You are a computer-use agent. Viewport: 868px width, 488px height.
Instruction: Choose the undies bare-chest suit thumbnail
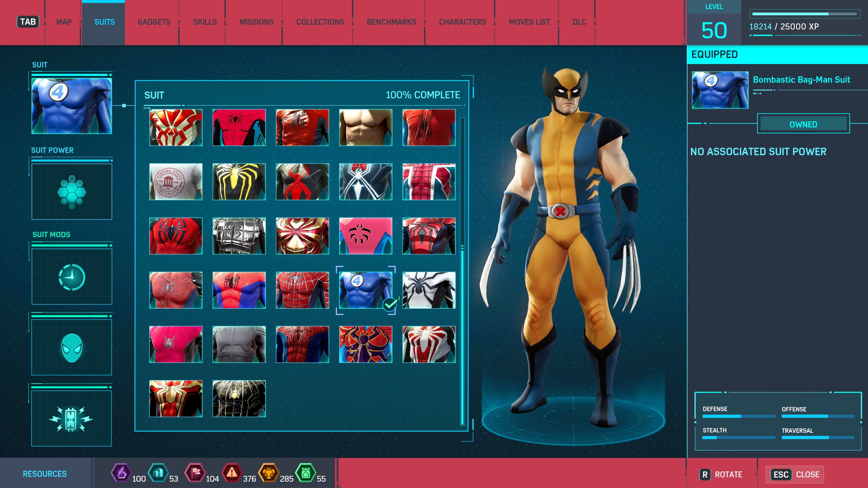pyautogui.click(x=366, y=127)
